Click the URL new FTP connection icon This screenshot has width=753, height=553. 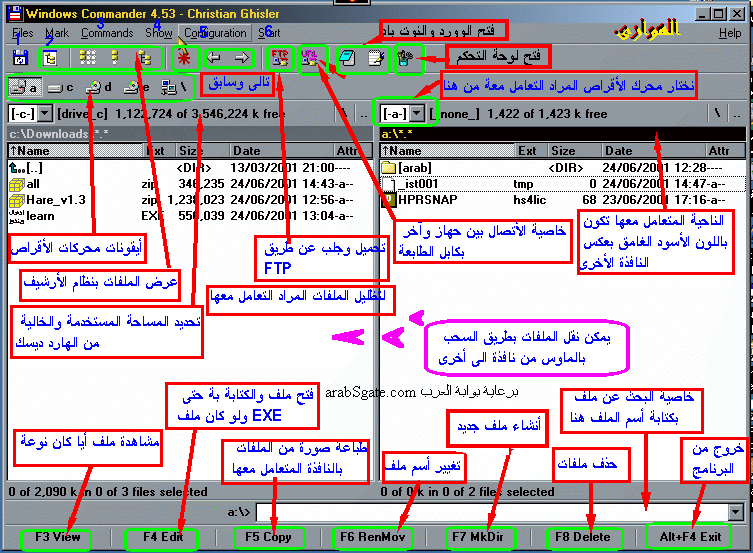310,58
